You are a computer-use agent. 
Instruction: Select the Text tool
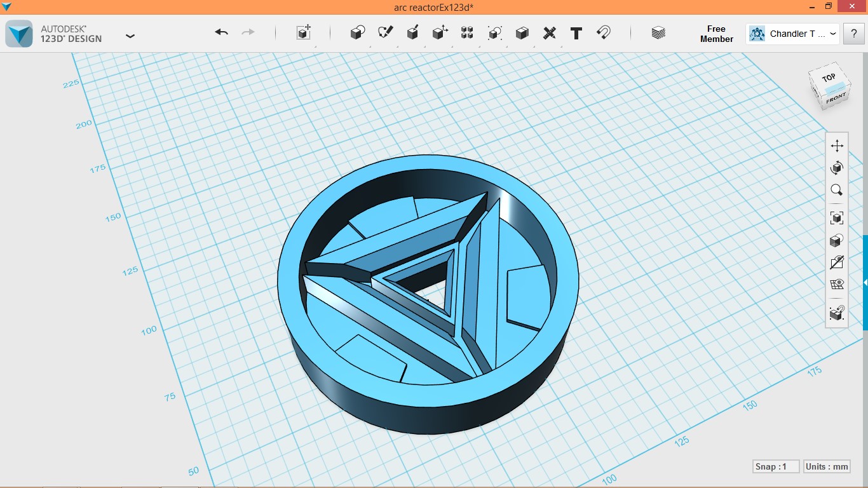click(576, 33)
